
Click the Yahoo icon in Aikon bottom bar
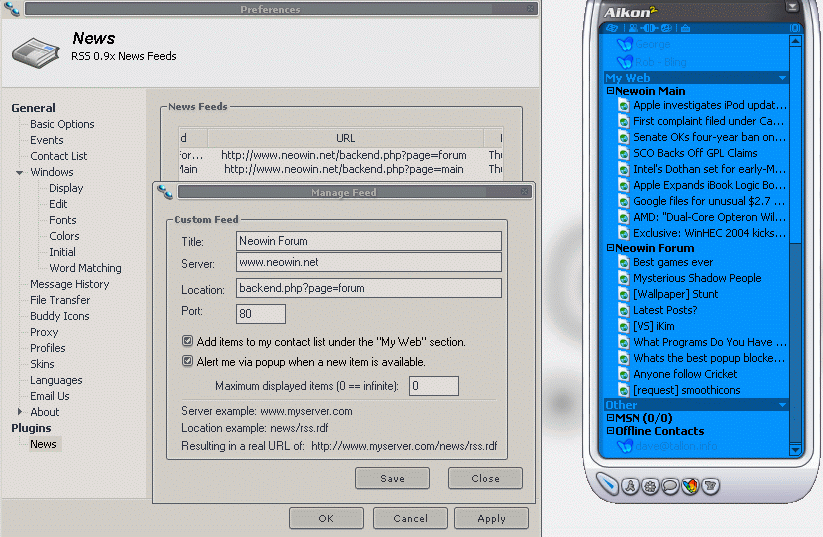pyautogui.click(x=711, y=487)
